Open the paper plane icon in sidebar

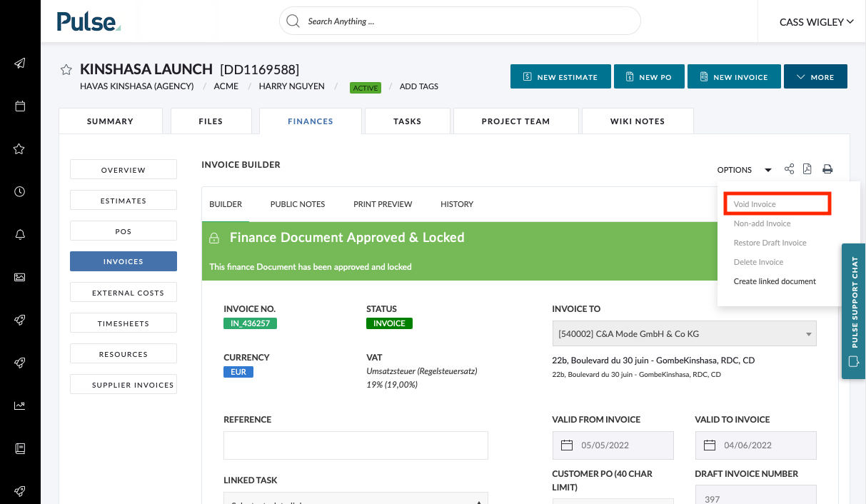(x=20, y=63)
